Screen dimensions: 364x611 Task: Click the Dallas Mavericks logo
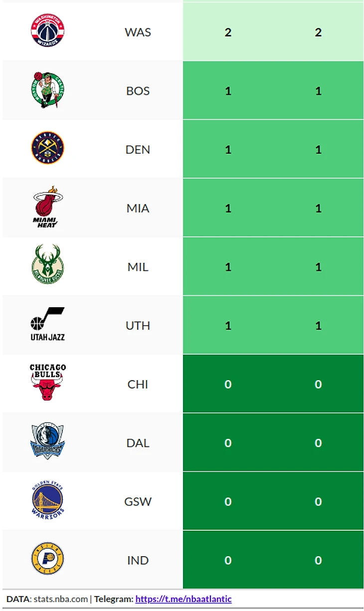click(47, 441)
